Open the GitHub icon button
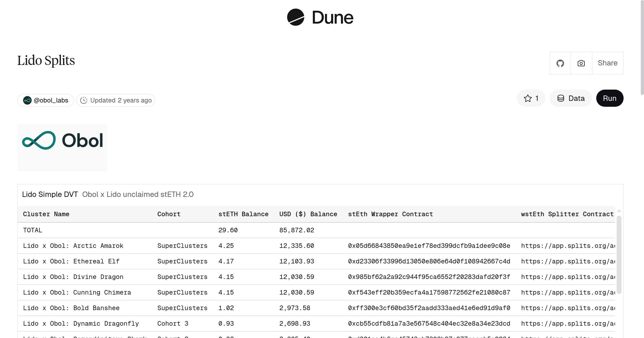This screenshot has height=338, width=644. (560, 63)
